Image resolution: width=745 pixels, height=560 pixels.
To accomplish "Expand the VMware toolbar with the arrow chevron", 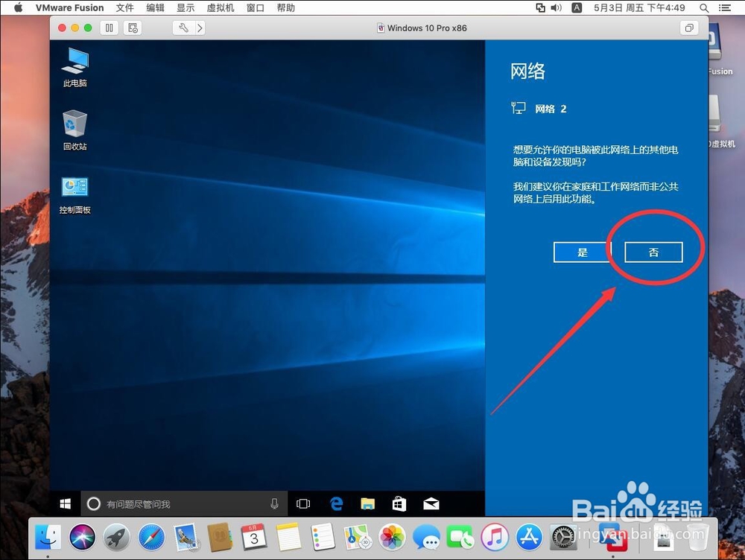I will pos(199,28).
